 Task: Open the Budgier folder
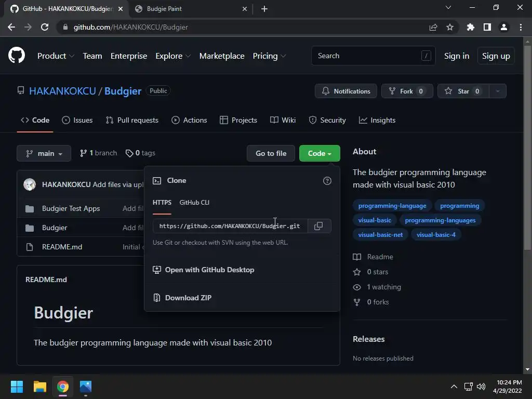click(54, 228)
